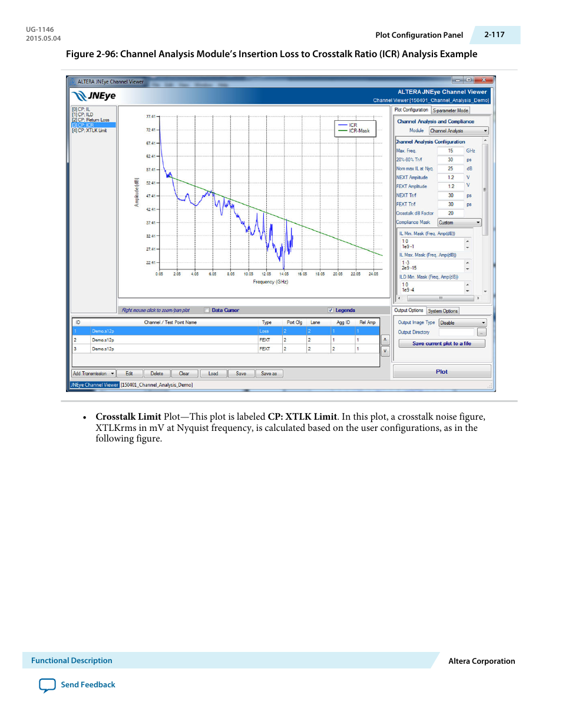The width and height of the screenshot is (562, 728).
Task: Move selected row up with the arrow button
Action: click(x=385, y=340)
